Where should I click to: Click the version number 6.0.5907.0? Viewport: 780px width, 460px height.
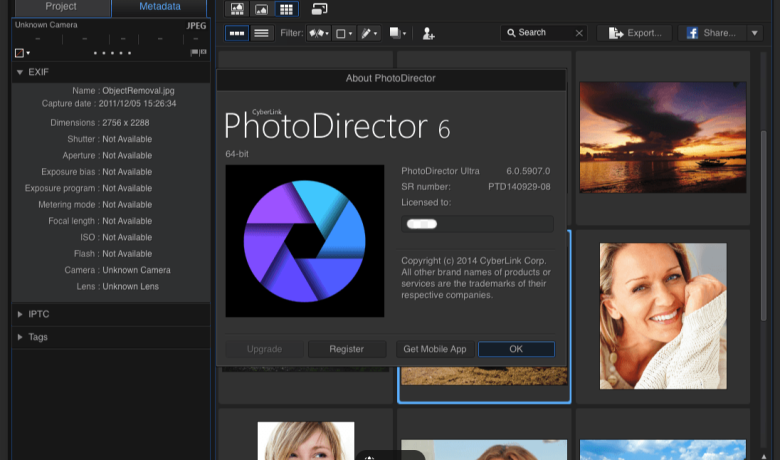[x=528, y=171]
